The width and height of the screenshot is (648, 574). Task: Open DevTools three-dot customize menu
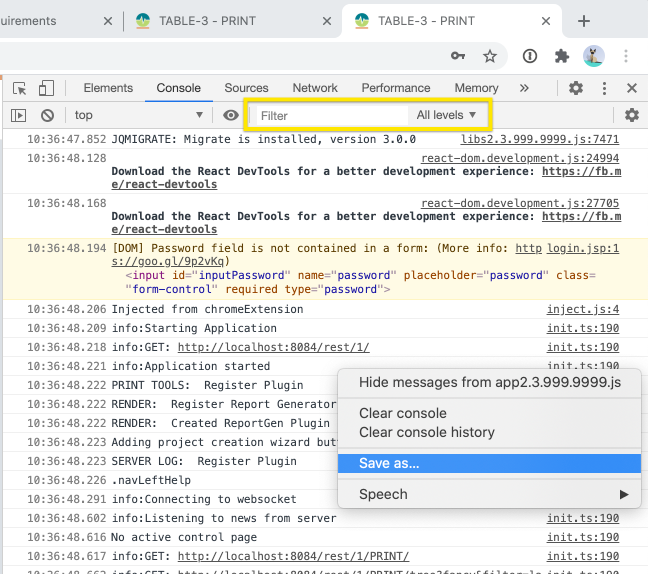604,88
